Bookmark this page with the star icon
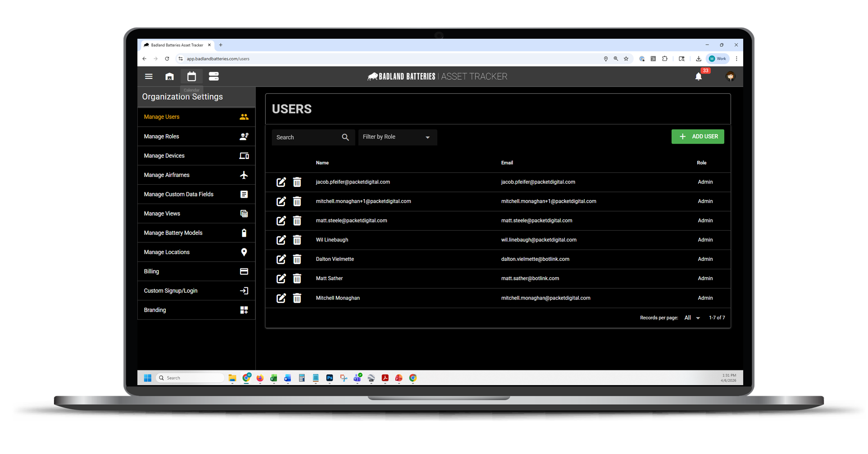This screenshot has height=454, width=868. click(x=626, y=59)
